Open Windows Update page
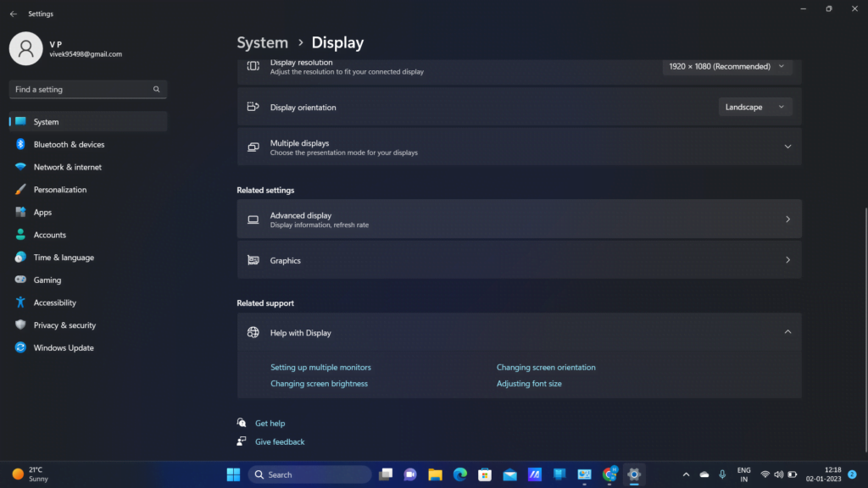868x488 pixels. point(88,348)
